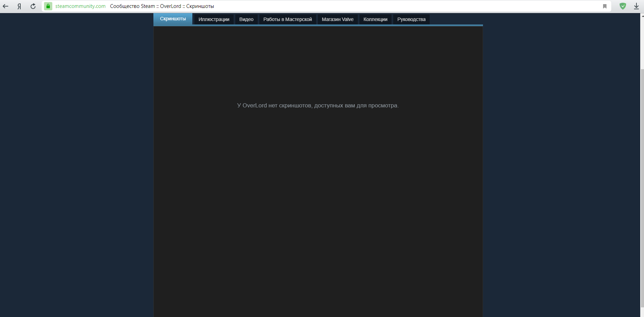
Task: Go to the Коллекции tab
Action: point(375,19)
